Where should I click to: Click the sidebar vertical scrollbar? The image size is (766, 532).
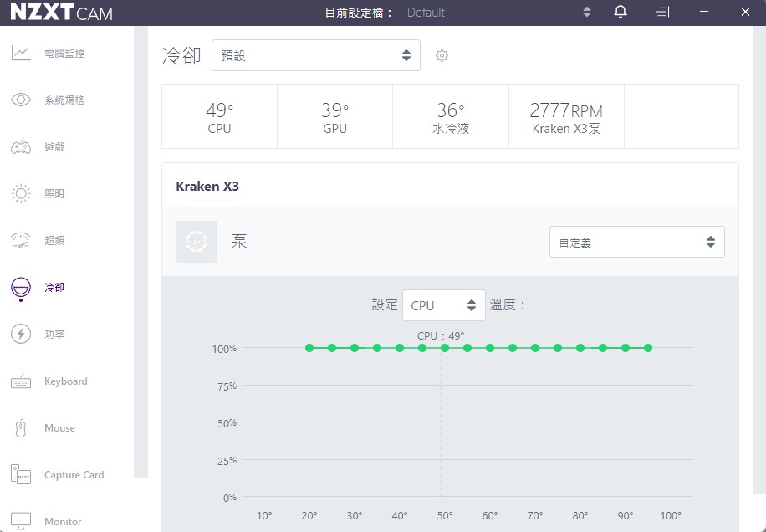click(140, 252)
